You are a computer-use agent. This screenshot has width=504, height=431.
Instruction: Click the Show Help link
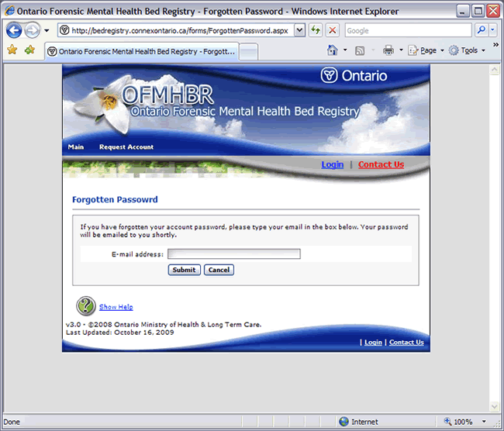(x=116, y=307)
